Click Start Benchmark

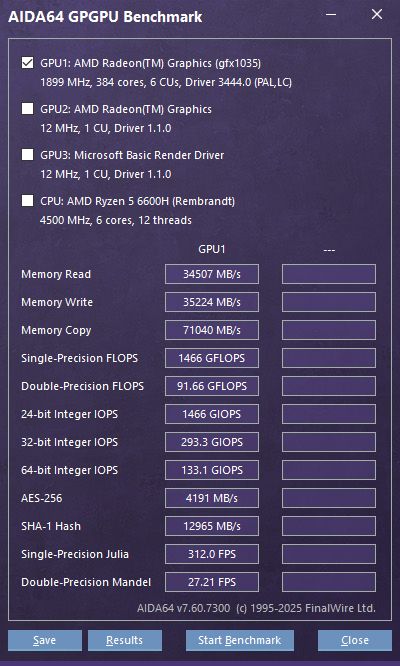tap(239, 641)
